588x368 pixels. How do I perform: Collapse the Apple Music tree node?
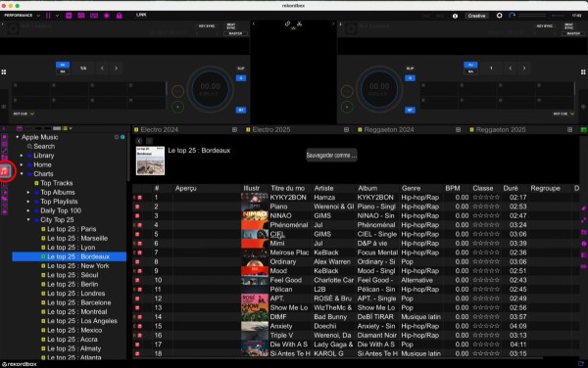coord(18,137)
